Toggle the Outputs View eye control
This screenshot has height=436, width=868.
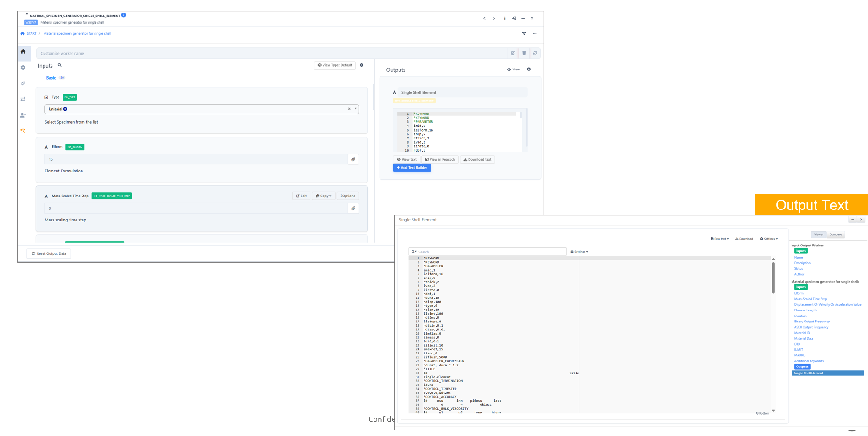pos(513,70)
